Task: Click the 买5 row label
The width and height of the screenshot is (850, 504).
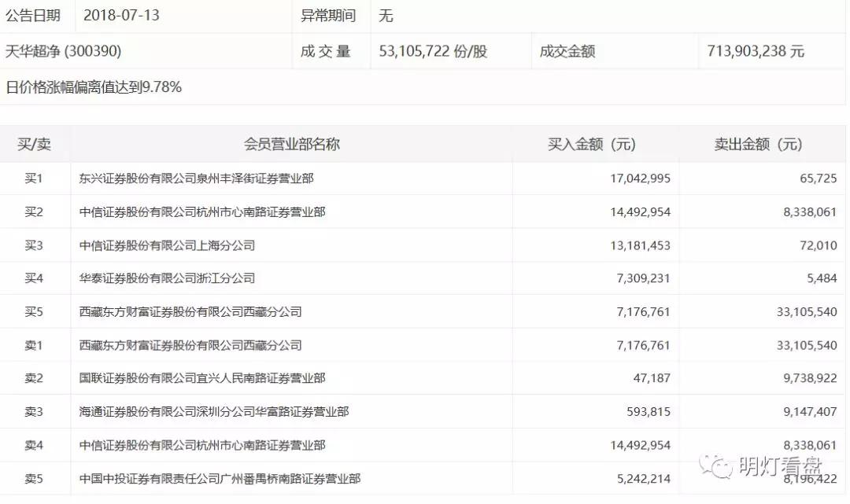Action: (x=34, y=312)
